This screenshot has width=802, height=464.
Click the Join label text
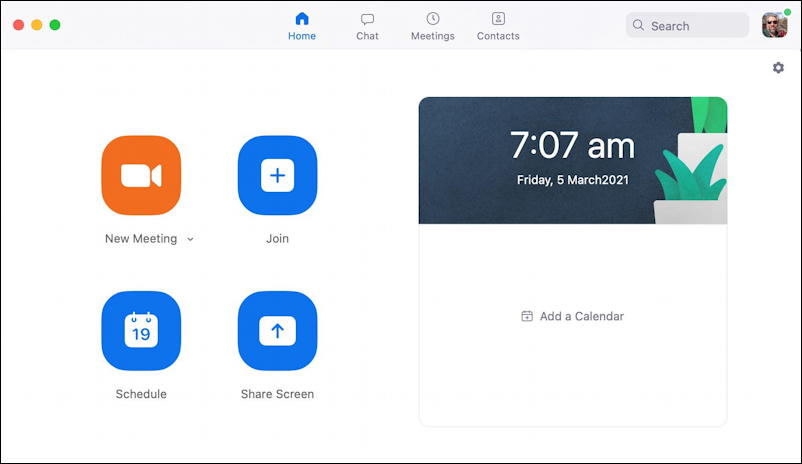pos(277,238)
